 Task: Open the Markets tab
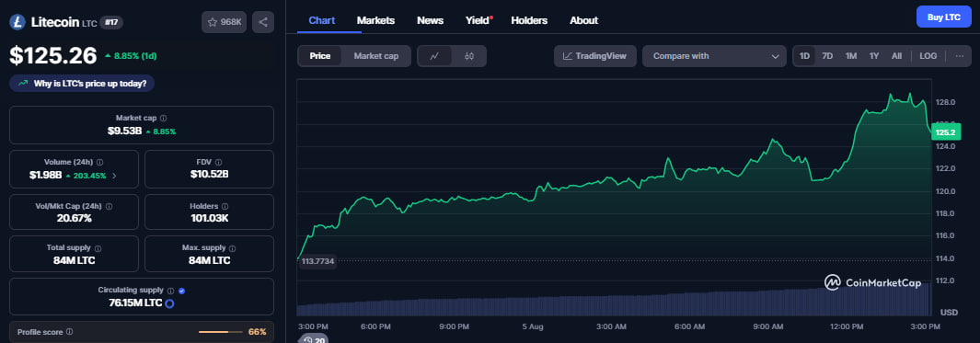click(x=375, y=20)
